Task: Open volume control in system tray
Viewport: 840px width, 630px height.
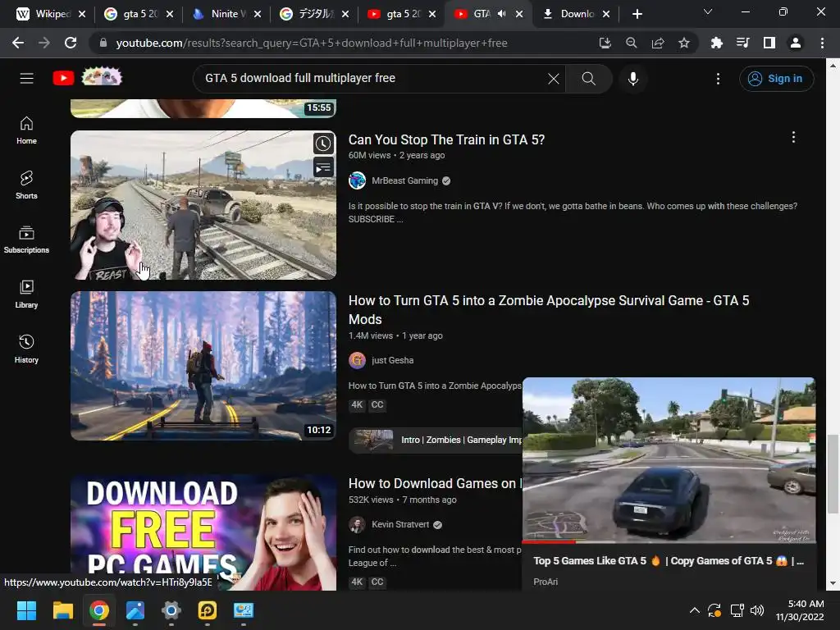Action: click(x=757, y=610)
